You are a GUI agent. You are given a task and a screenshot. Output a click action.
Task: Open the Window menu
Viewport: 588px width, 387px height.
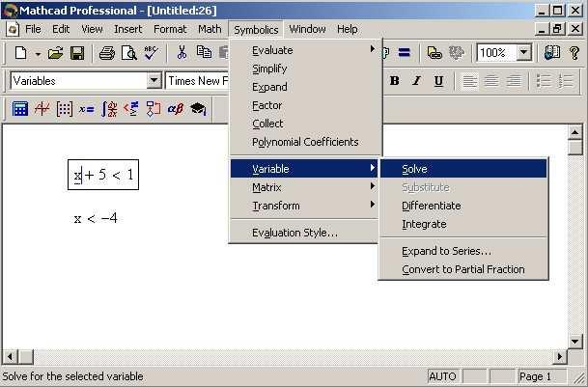(307, 29)
